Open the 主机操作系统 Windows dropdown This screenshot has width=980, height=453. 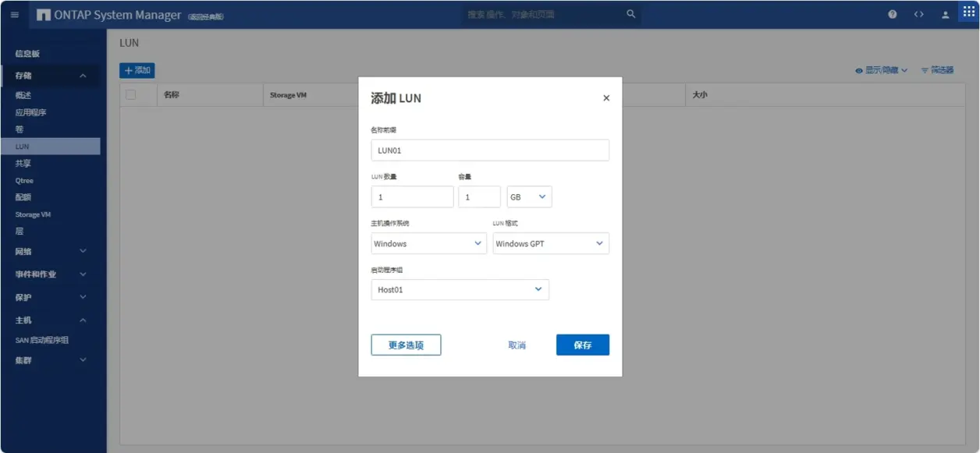pos(428,243)
